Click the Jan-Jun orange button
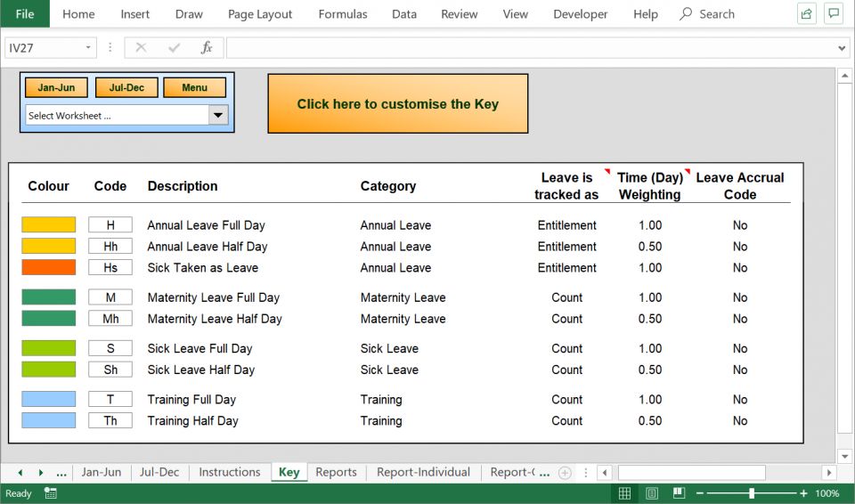The height and width of the screenshot is (504, 855). (x=56, y=87)
